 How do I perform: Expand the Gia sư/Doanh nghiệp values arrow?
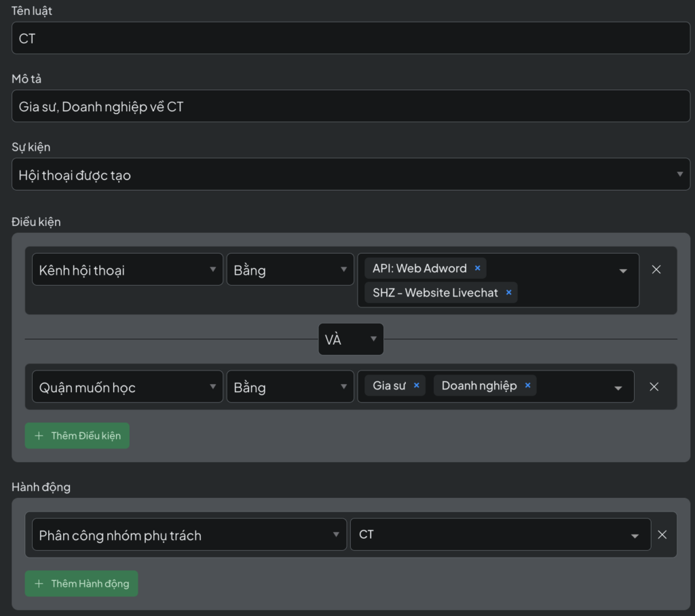click(618, 388)
